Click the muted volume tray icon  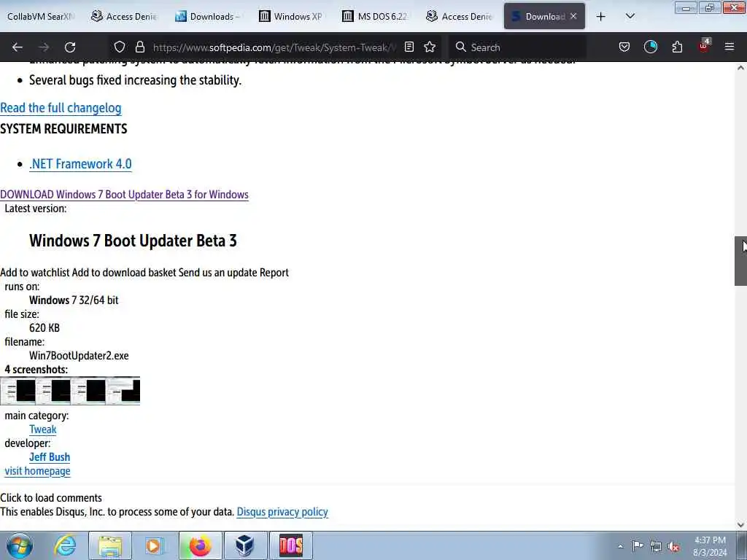pos(673,546)
